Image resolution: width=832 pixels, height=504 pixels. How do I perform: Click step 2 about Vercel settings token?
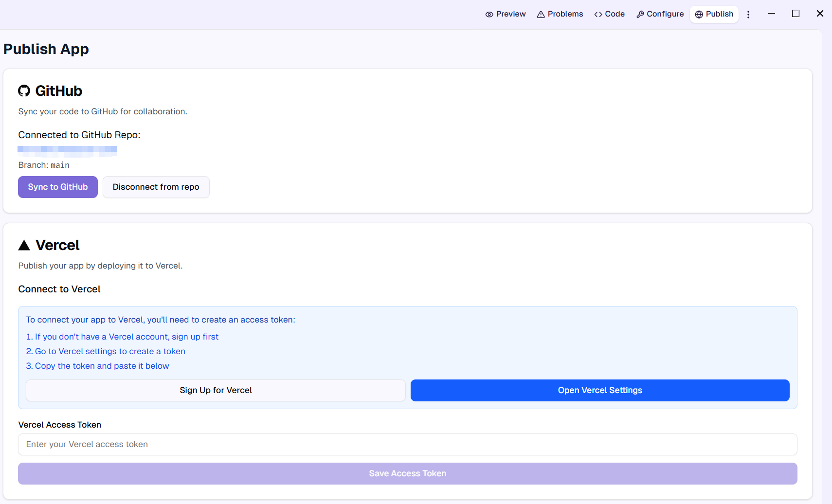tap(106, 351)
